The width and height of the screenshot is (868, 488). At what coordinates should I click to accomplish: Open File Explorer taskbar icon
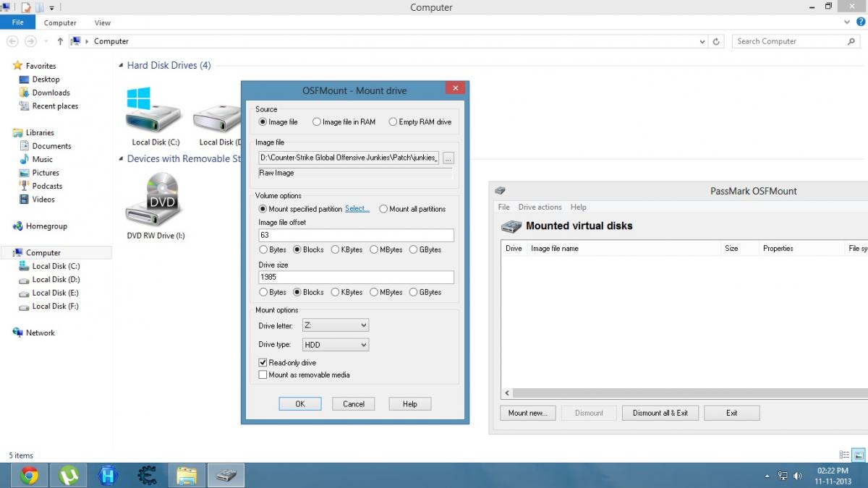187,475
